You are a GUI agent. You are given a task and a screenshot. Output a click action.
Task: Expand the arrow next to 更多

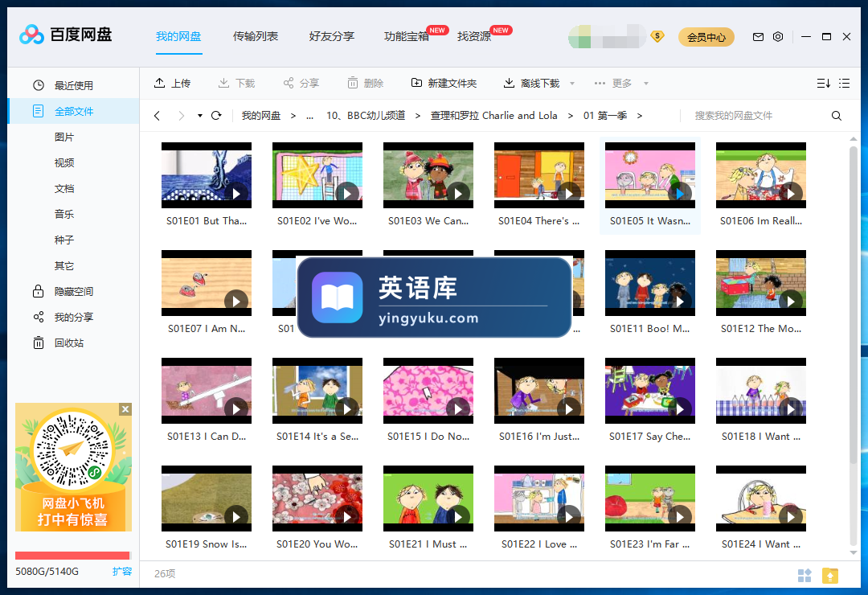tap(645, 84)
